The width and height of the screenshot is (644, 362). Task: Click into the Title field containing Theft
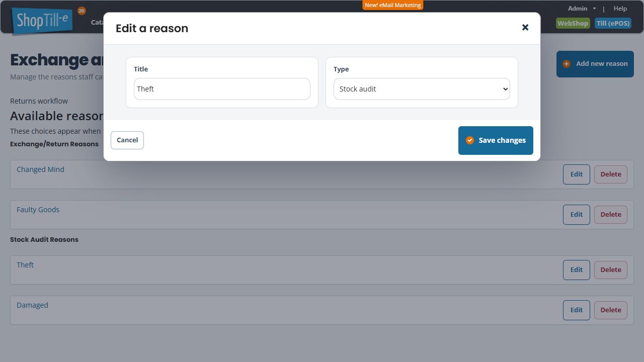pos(222,89)
